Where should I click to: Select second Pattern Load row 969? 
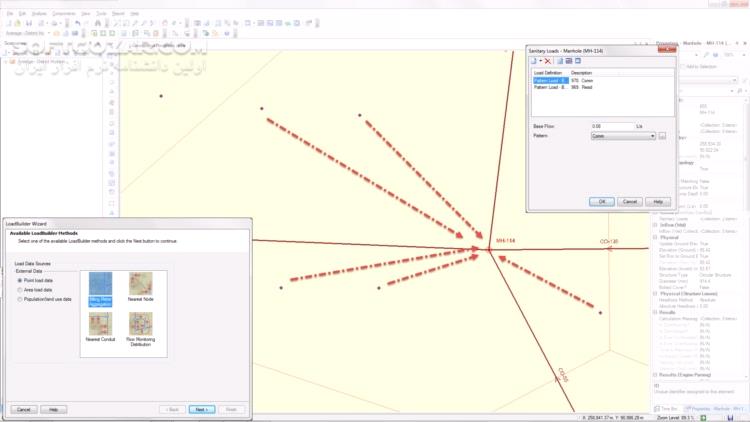pyautogui.click(x=602, y=87)
